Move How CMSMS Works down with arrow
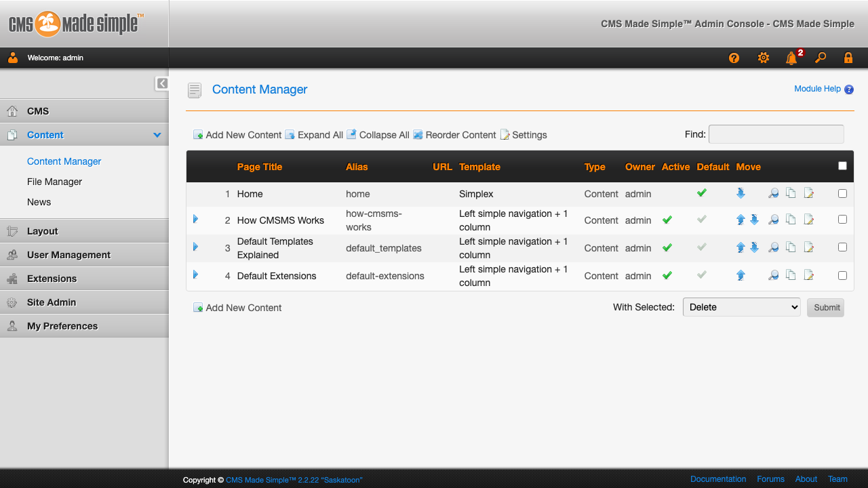The height and width of the screenshot is (488, 868). click(x=754, y=220)
